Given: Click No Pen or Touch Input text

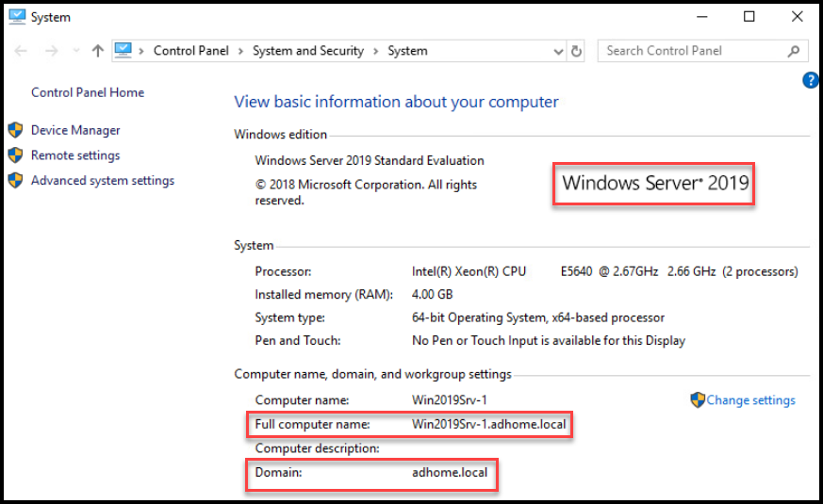Looking at the screenshot, I should (x=549, y=341).
